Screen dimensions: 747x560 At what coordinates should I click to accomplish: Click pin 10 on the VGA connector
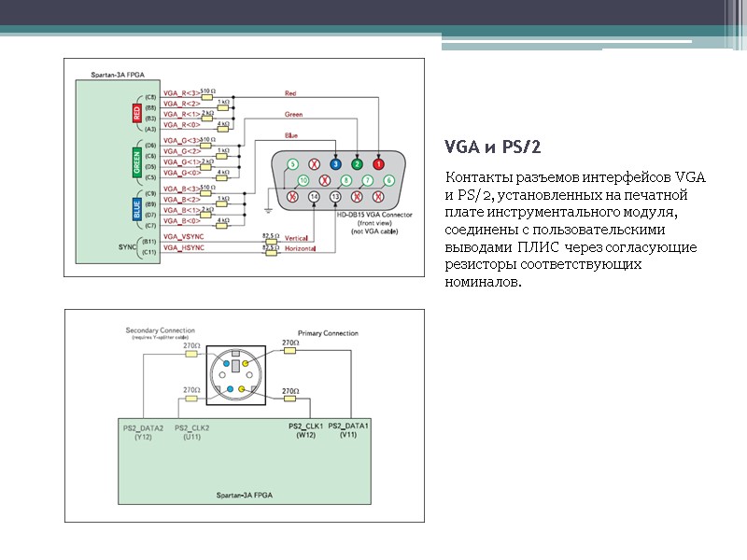tap(303, 180)
